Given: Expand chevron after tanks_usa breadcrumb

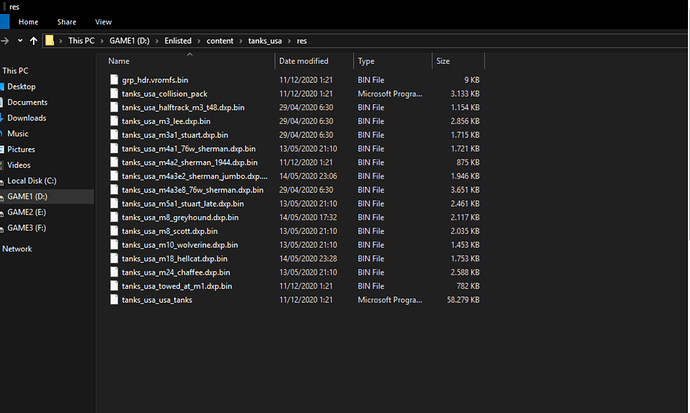Looking at the screenshot, I should 289,41.
